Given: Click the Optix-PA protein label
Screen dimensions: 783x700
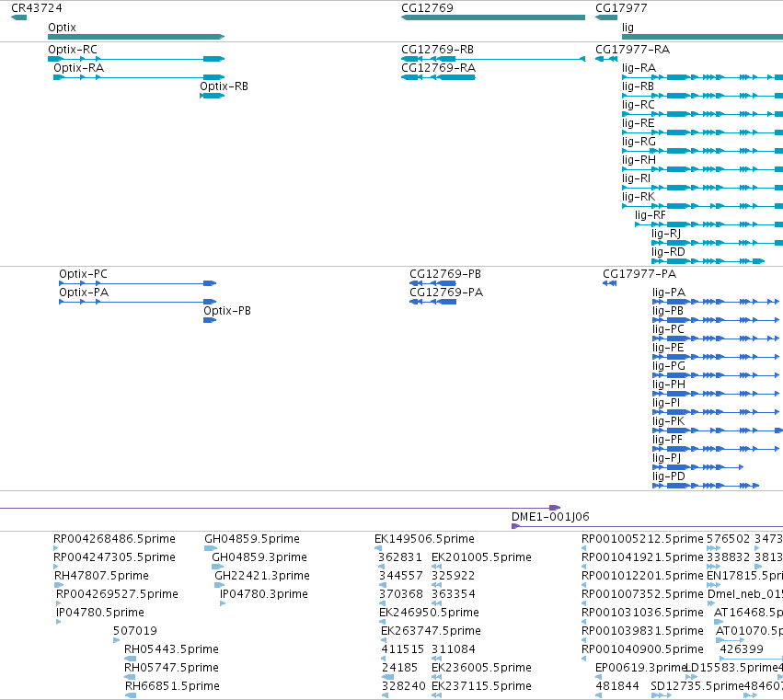Looking at the screenshot, I should tap(84, 293).
